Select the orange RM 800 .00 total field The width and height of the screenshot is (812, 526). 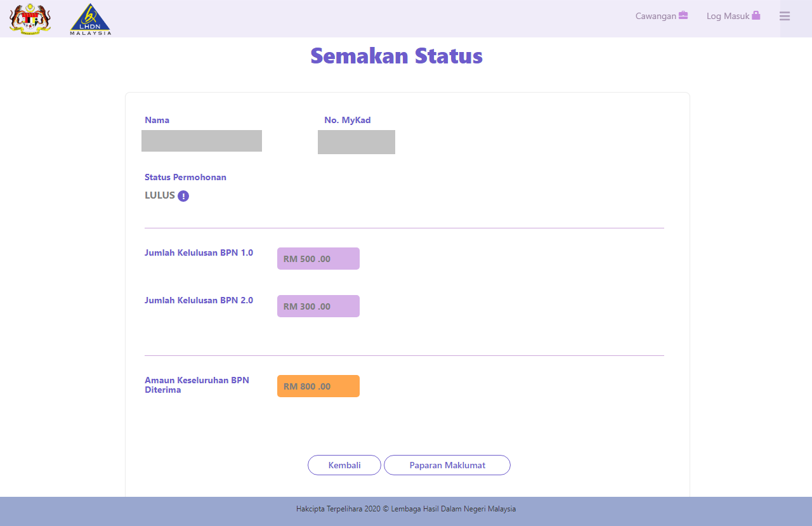(318, 386)
